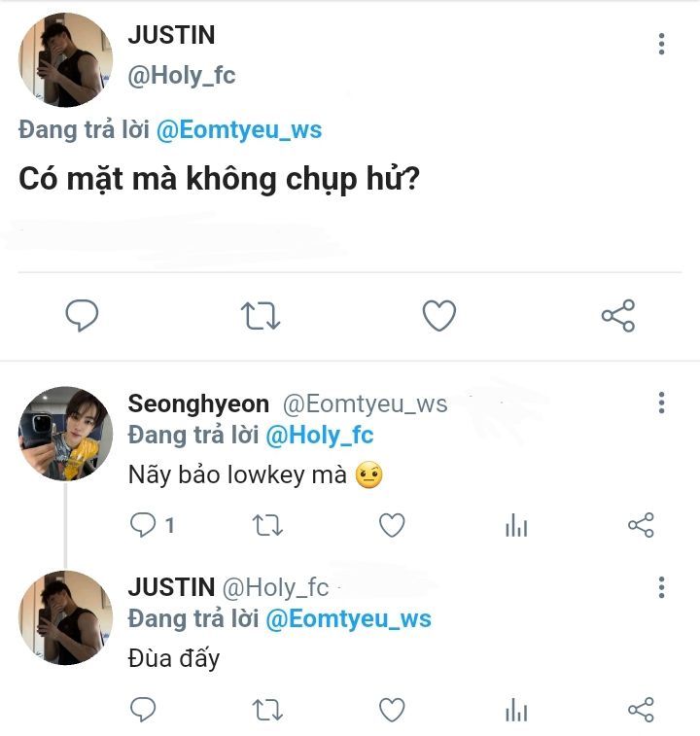Reply to the "Đùa đấy" tweet
Image resolution: width=700 pixels, height=736 pixels.
[x=144, y=710]
